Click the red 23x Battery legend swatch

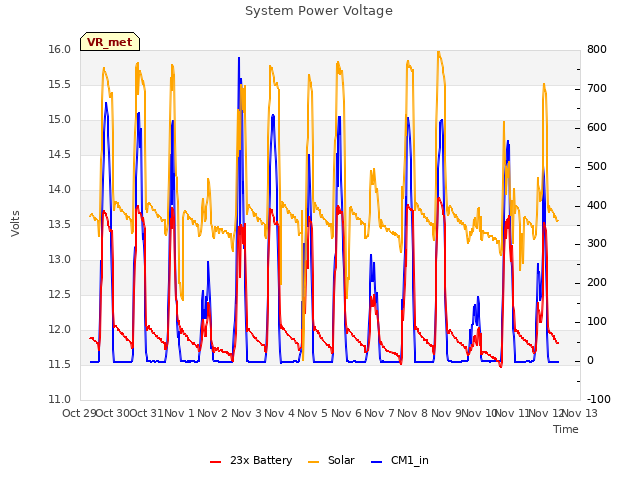216,462
